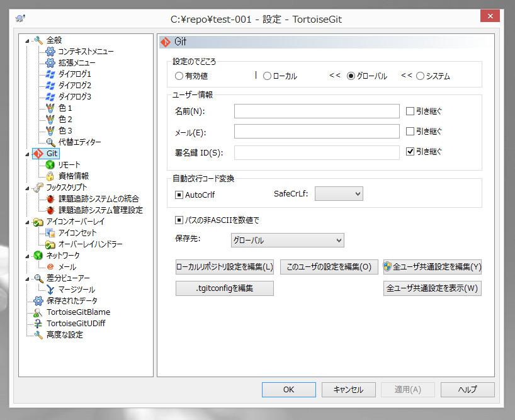Click the merge arrow icon for マージツール
The width and height of the screenshot is (515, 420).
(50, 290)
